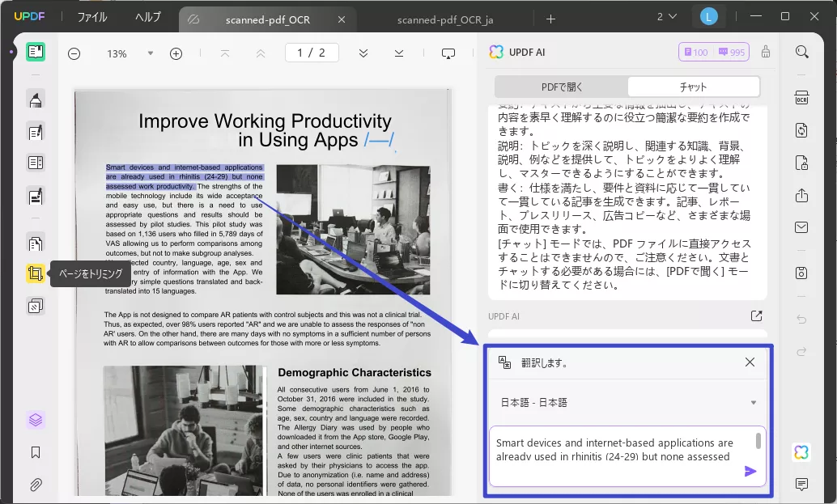Open the Protect PDF lock tool
This screenshot has height=504, width=837.
[801, 163]
